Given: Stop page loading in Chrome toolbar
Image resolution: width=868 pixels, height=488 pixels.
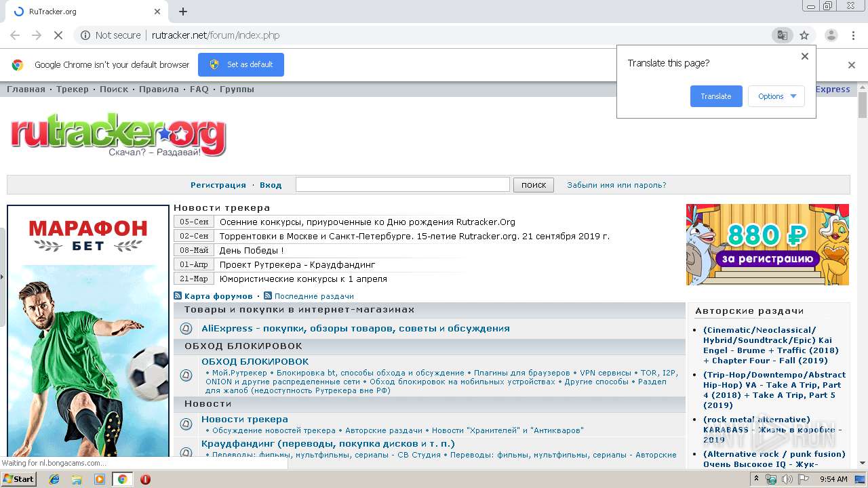Looking at the screenshot, I should click(x=58, y=35).
